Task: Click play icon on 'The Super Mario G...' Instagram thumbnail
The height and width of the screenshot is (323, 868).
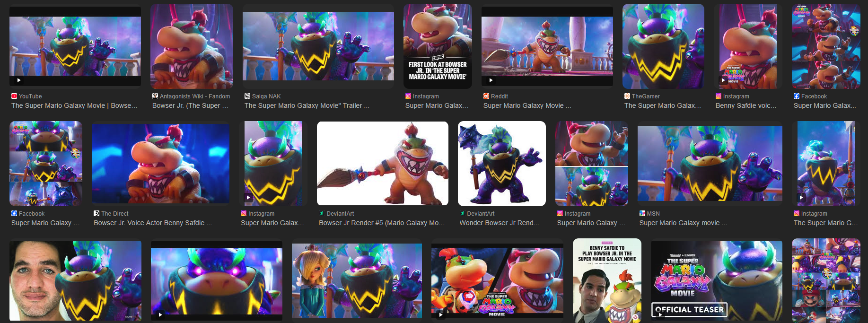Action: (x=801, y=198)
